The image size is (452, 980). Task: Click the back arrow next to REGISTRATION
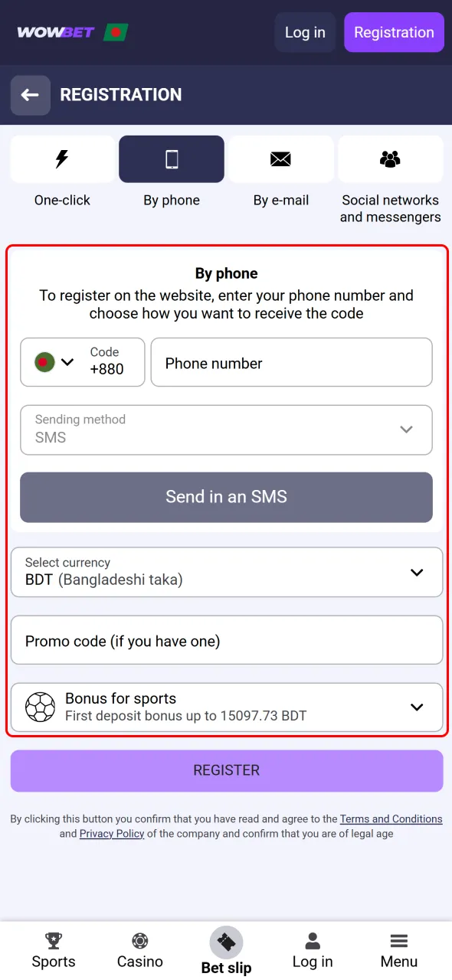click(30, 95)
